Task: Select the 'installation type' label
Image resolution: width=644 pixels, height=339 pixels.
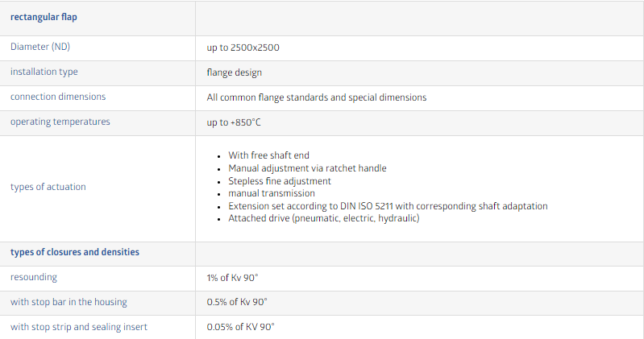Action: 44,72
